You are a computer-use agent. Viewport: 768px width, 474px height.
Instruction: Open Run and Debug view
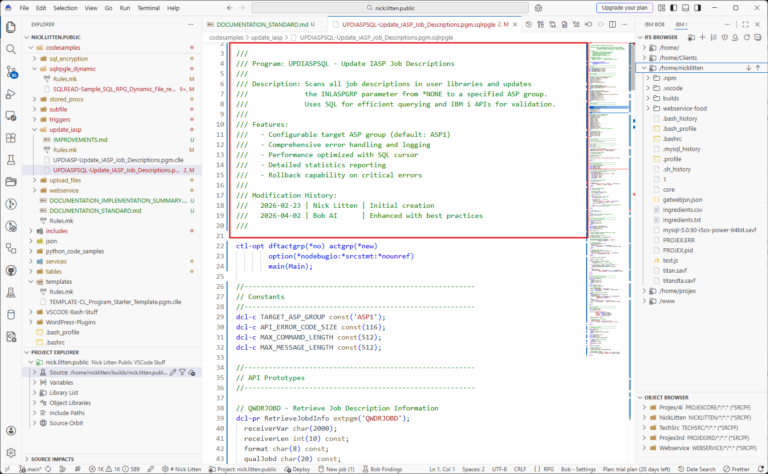click(x=11, y=94)
